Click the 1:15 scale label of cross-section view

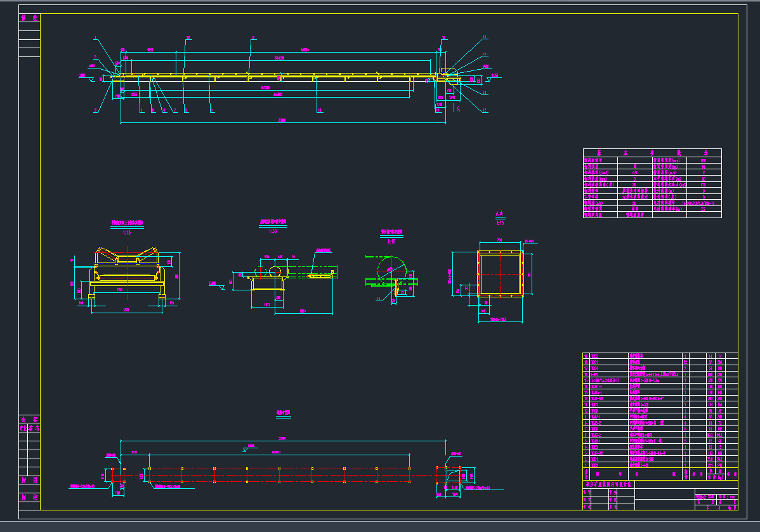pyautogui.click(x=127, y=232)
